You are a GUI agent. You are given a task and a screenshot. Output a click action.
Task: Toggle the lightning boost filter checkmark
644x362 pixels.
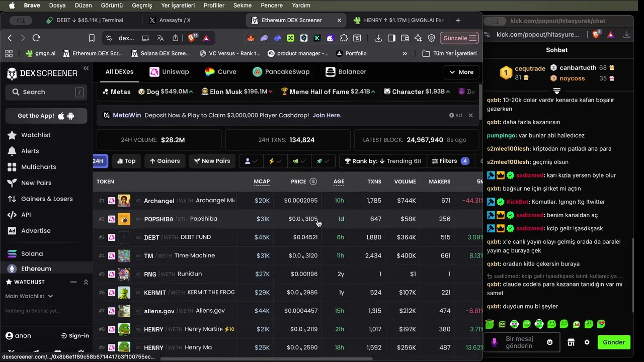[x=275, y=161]
